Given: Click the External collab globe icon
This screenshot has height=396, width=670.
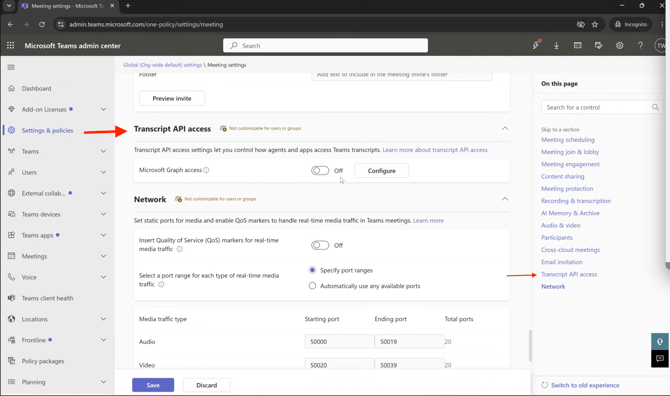Looking at the screenshot, I should point(12,193).
